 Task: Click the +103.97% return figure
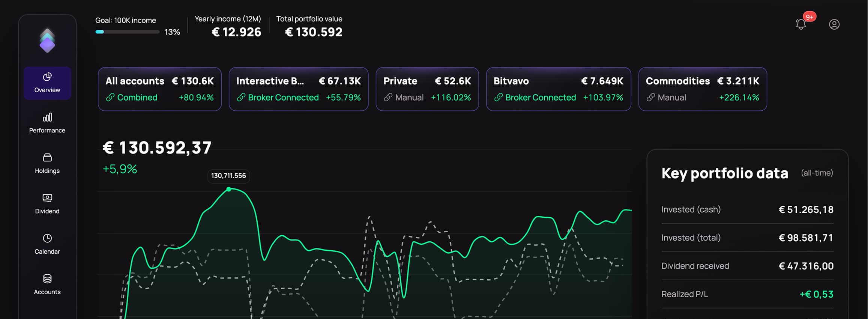tap(603, 98)
